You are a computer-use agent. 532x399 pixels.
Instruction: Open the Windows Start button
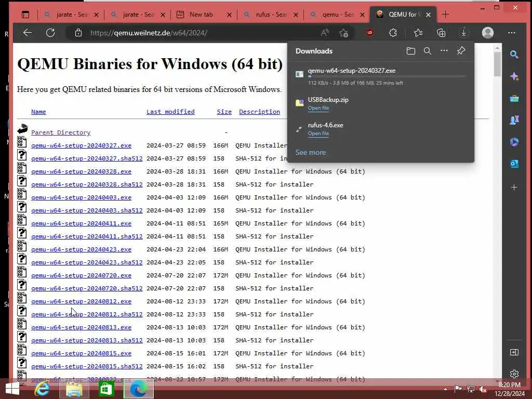[x=12, y=389]
